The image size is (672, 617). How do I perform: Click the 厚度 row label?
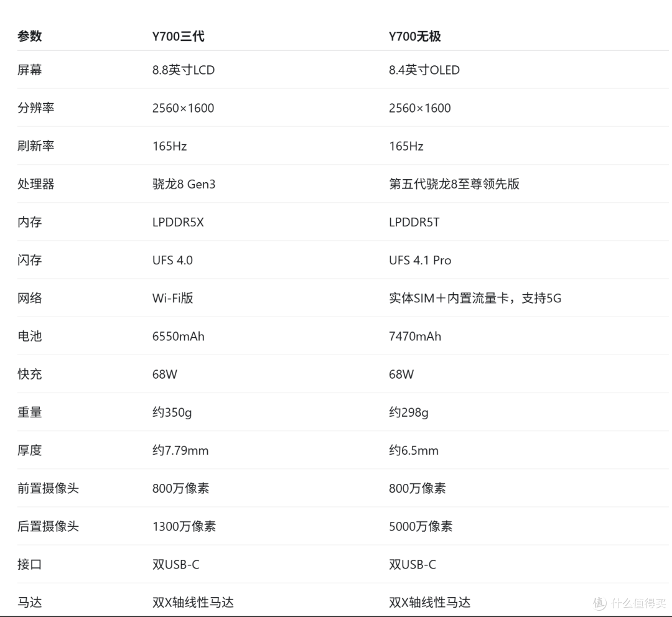point(30,450)
